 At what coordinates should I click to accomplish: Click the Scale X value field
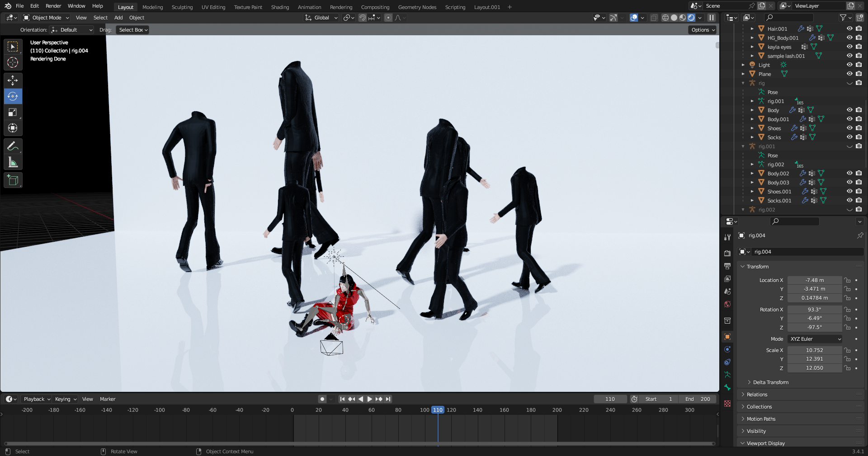[814, 350]
